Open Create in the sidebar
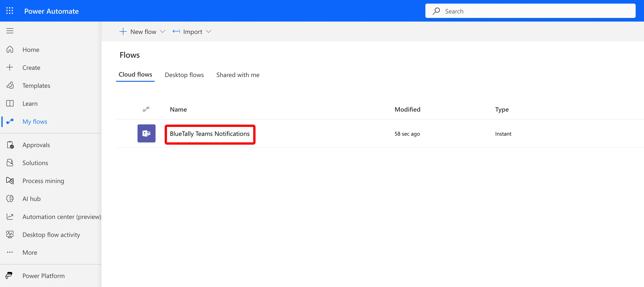Image resolution: width=644 pixels, height=287 pixels. coord(31,67)
